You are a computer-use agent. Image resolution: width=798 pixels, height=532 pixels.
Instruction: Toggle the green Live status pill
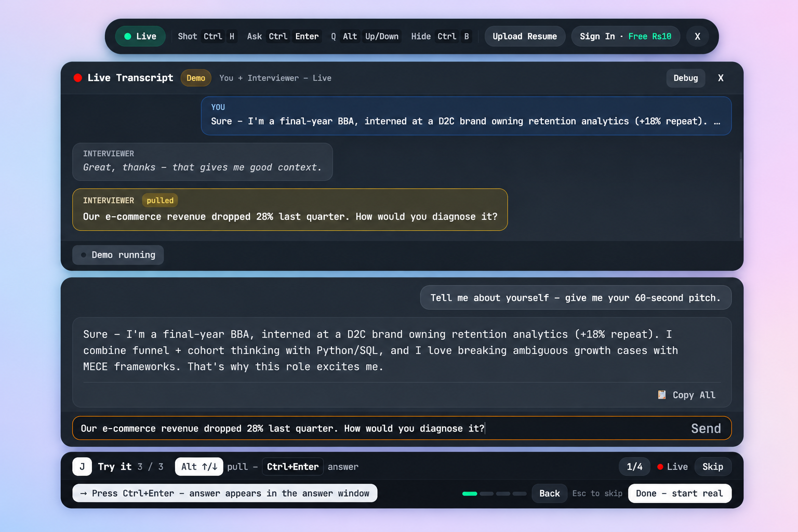pos(140,36)
